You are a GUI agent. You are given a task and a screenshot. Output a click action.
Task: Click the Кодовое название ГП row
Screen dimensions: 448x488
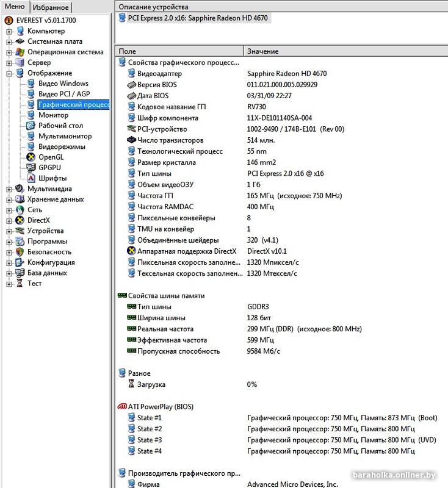(x=281, y=107)
